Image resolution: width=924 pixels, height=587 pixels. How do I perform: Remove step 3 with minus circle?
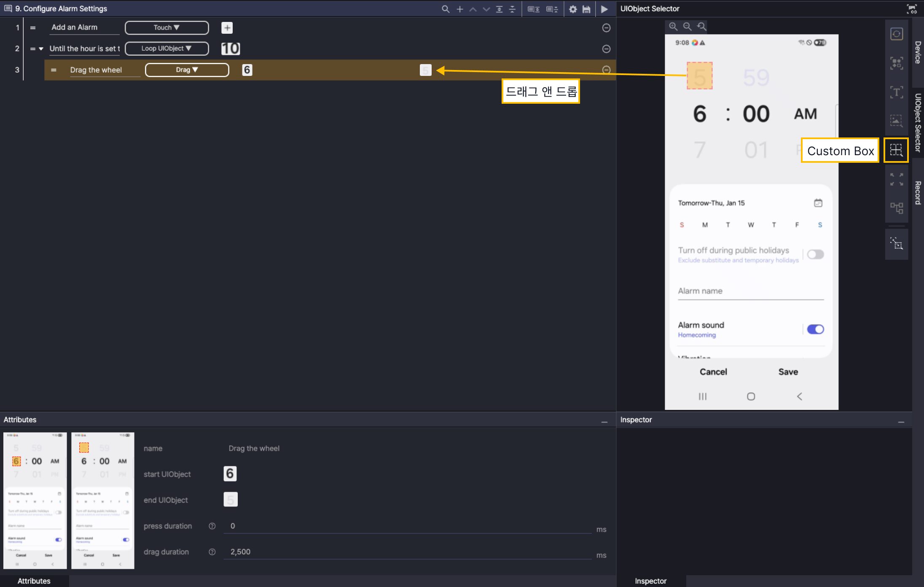point(606,70)
